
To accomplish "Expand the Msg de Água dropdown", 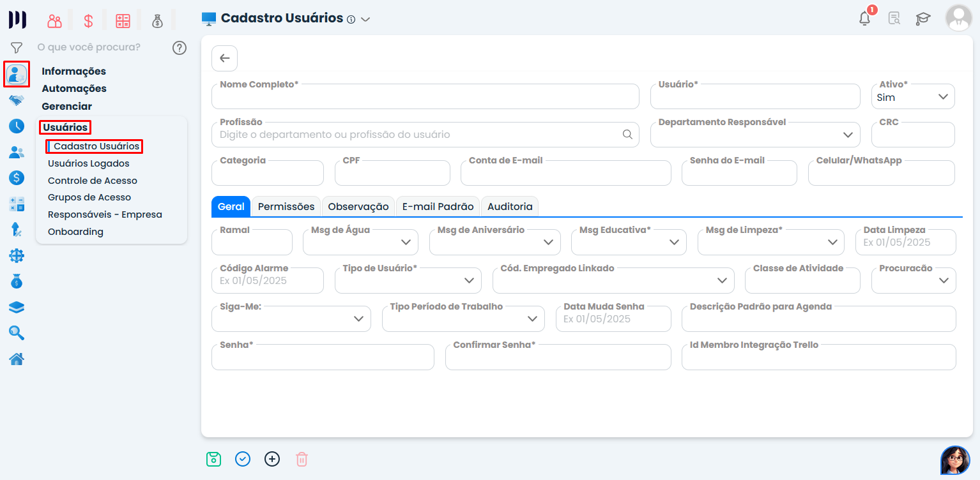I will pyautogui.click(x=360, y=242).
